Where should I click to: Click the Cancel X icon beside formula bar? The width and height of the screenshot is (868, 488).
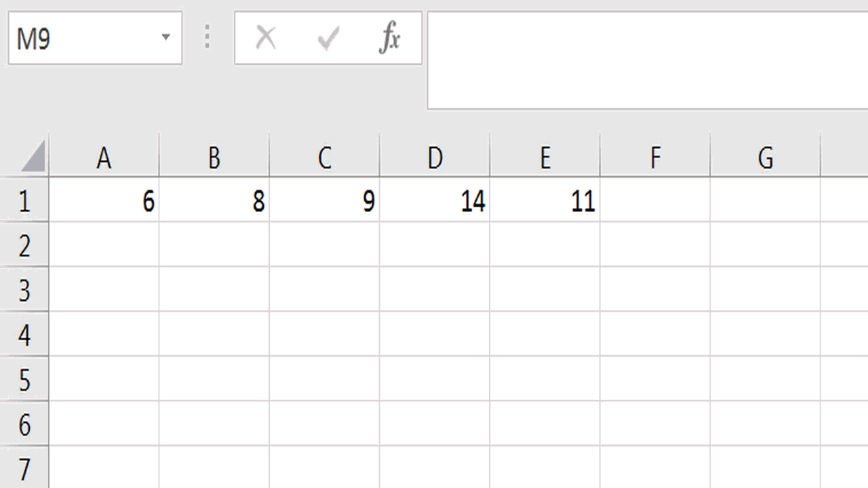pos(265,37)
